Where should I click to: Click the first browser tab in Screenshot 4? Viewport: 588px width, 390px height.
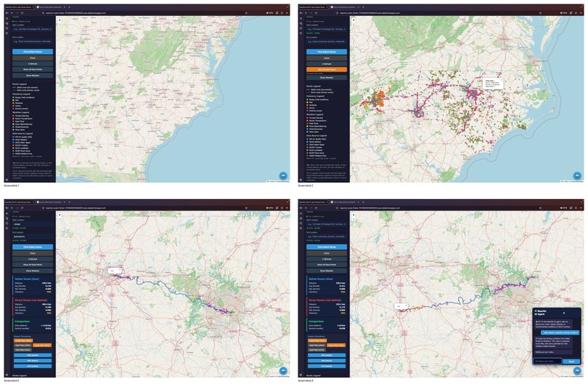pos(314,202)
